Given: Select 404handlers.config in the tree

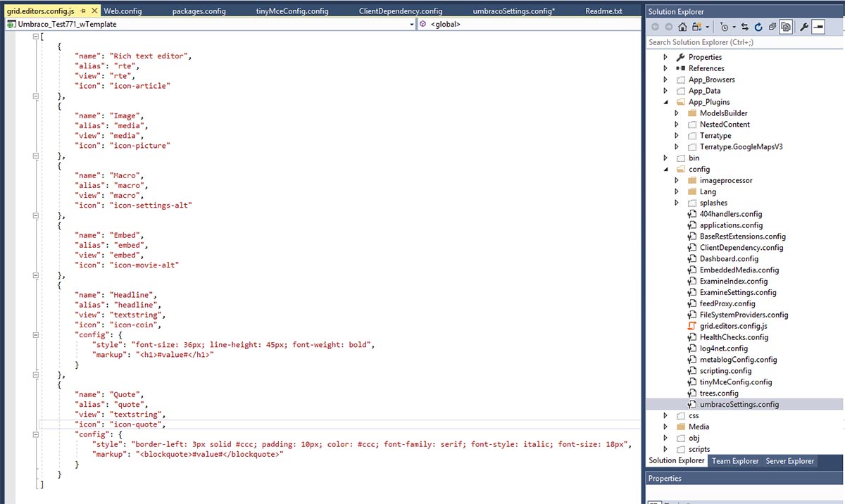Looking at the screenshot, I should pos(731,214).
